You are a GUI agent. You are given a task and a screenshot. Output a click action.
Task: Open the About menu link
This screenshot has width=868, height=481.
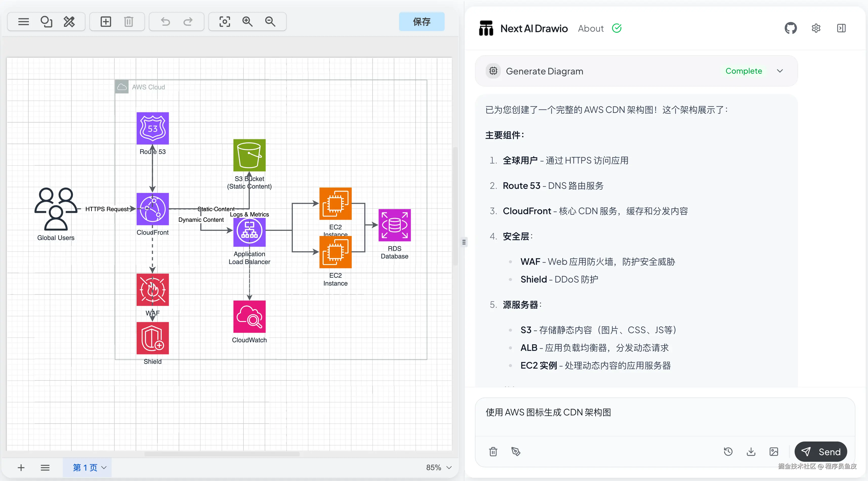tap(590, 29)
